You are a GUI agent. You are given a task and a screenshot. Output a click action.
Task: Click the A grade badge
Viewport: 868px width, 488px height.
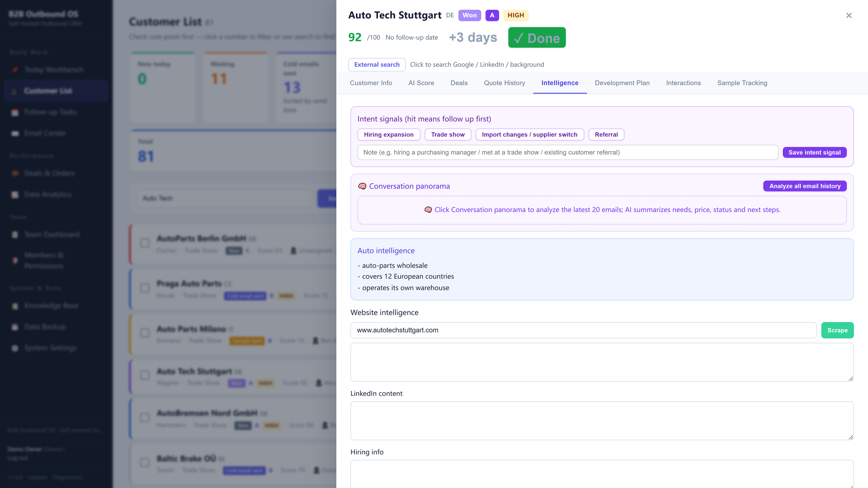click(492, 15)
